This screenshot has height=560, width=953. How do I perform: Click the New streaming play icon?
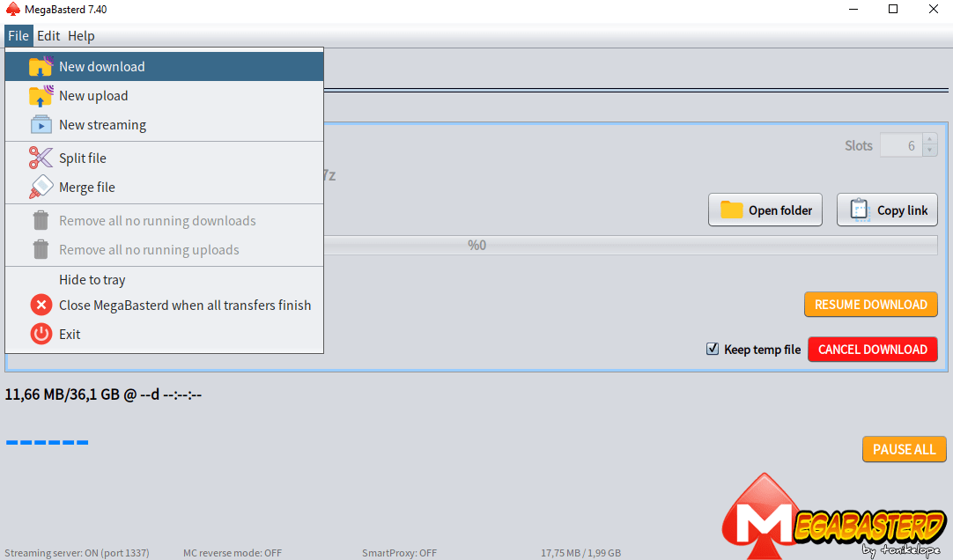[x=41, y=124]
